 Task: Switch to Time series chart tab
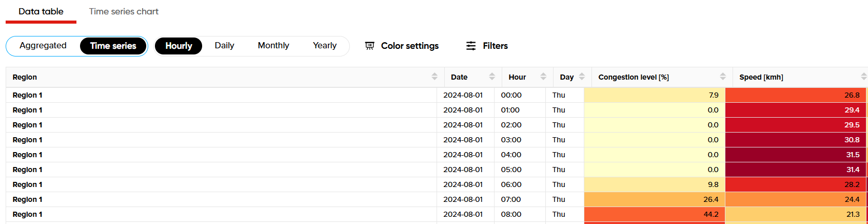coord(124,11)
